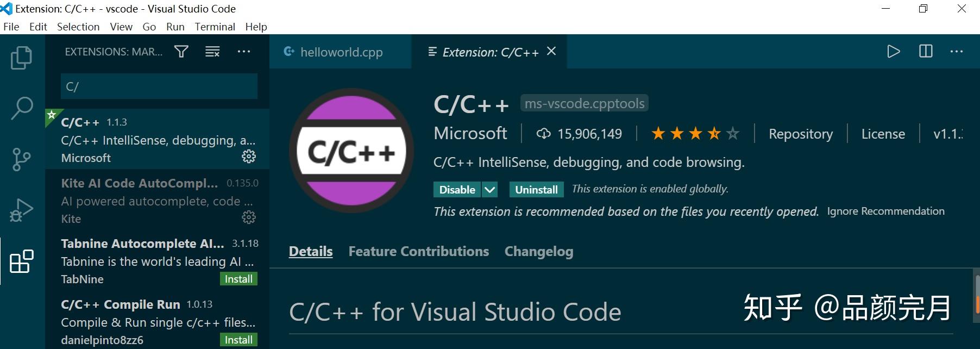980x349 pixels.
Task: Click the extension search input field
Action: [x=158, y=86]
